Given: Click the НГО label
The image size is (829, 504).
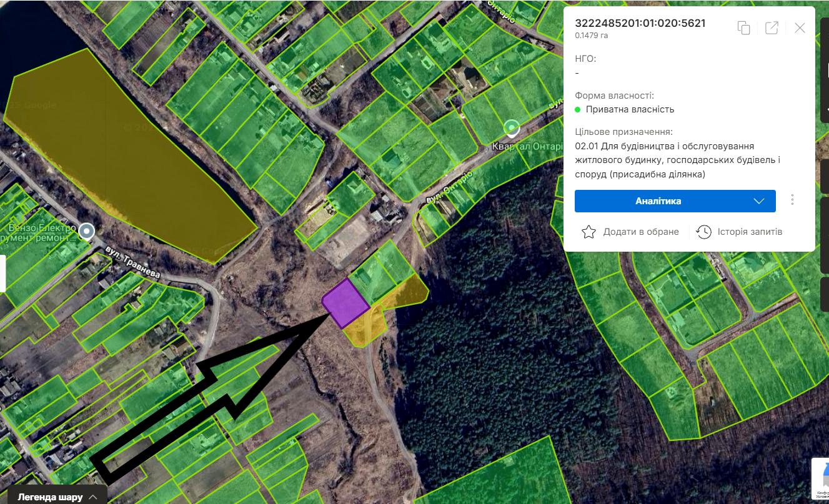Looking at the screenshot, I should (585, 59).
